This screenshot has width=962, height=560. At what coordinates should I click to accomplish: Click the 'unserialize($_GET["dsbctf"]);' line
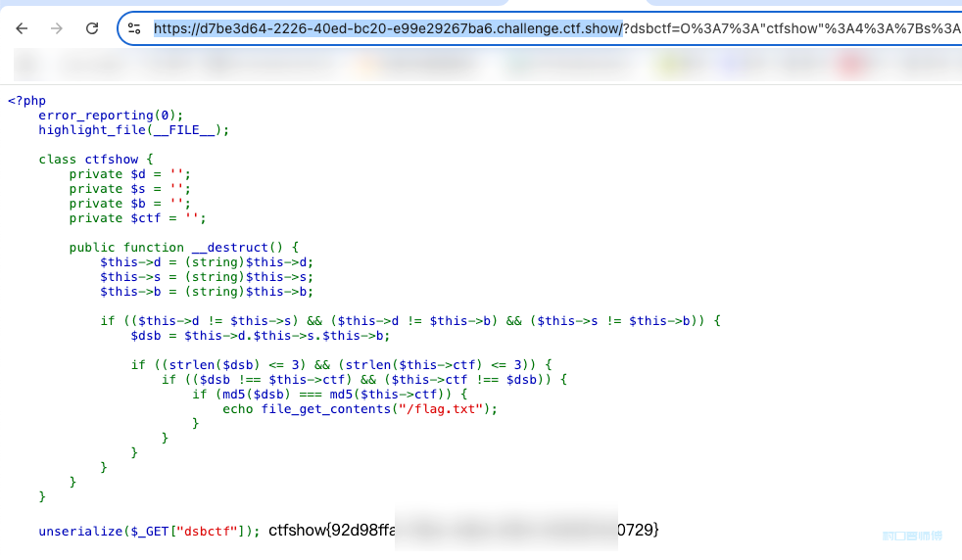point(149,532)
